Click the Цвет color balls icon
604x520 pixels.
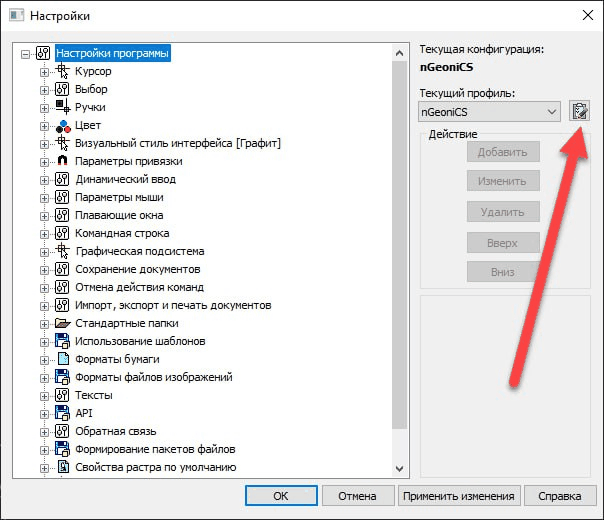(x=62, y=125)
